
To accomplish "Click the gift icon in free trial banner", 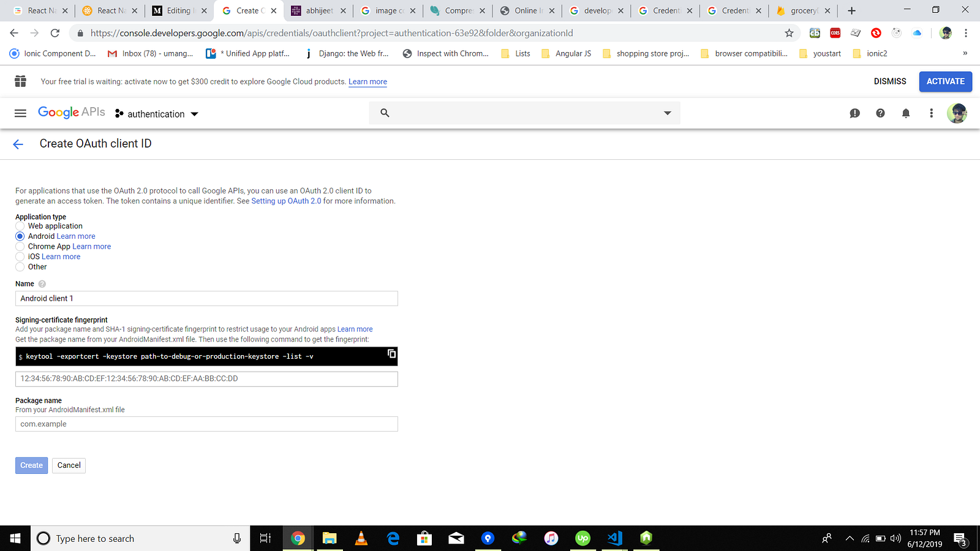I will pos(20,81).
